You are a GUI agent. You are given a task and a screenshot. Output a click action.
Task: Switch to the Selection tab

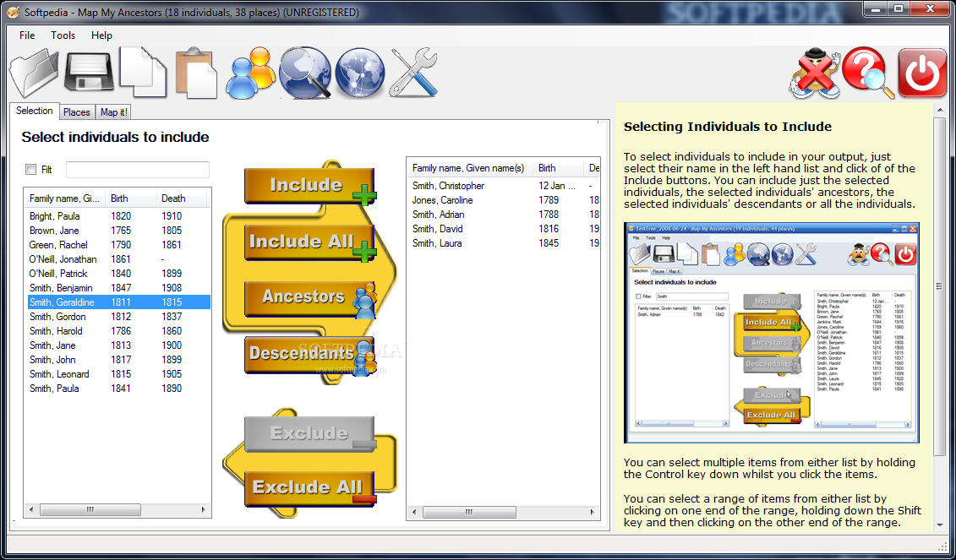pos(34,111)
